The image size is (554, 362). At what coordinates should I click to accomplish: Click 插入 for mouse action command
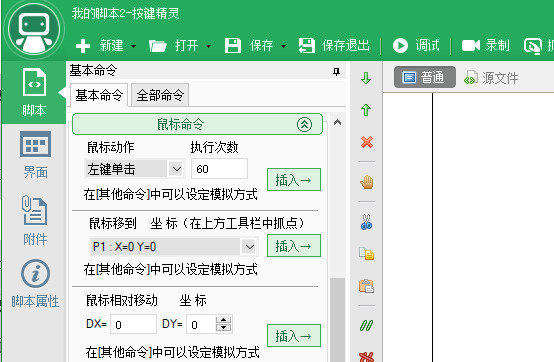pyautogui.click(x=294, y=180)
